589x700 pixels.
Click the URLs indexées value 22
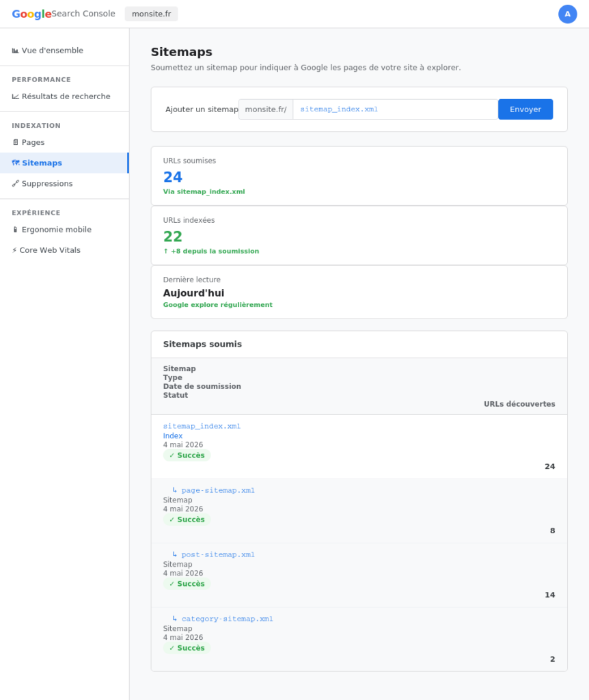173,236
